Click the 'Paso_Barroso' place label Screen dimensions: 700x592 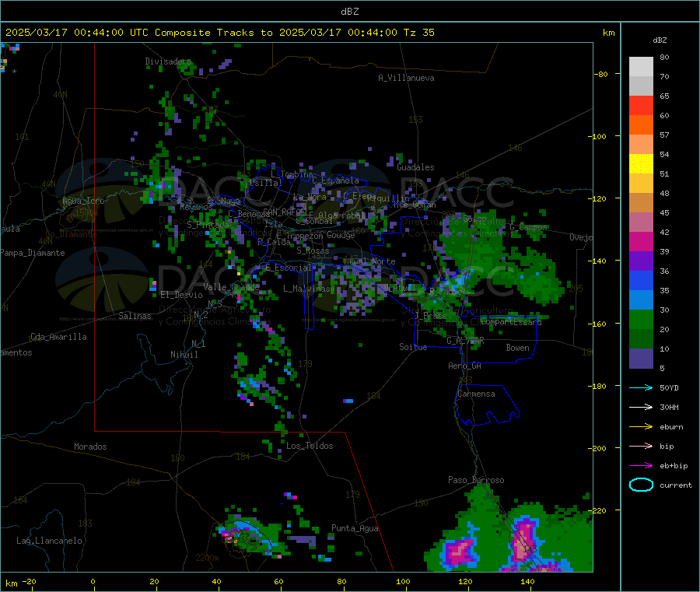click(476, 480)
